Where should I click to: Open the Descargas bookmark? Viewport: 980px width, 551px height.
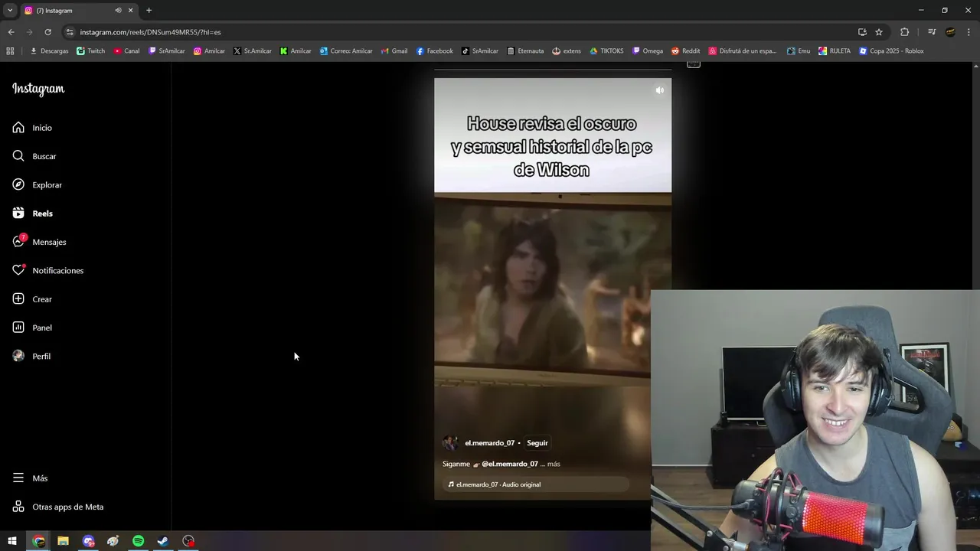49,51
